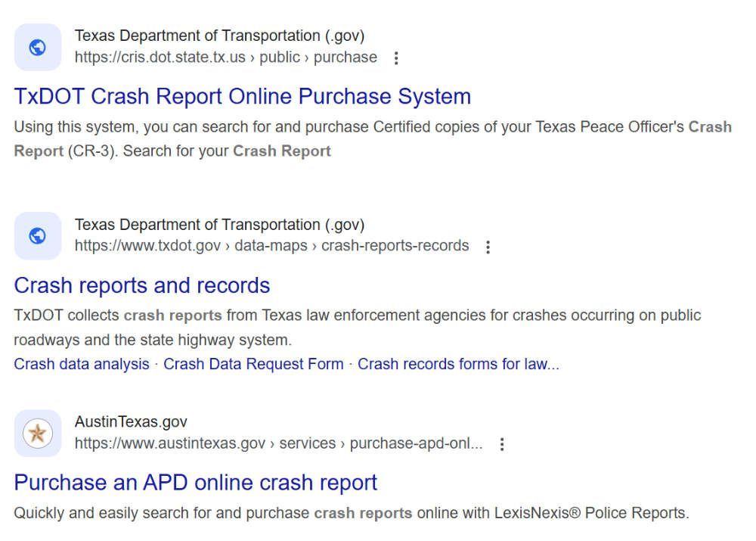Follow the Crash data analysis sitelink
Viewport: 756px width, 541px height.
82,364
